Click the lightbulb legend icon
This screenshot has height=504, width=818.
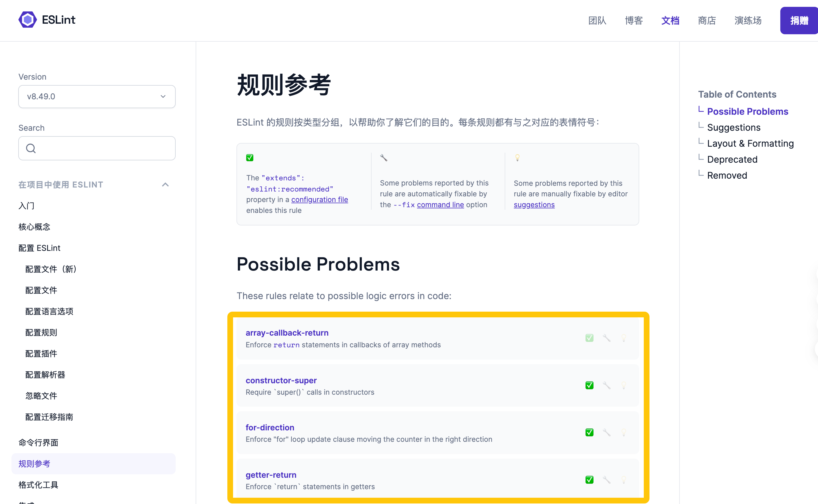pyautogui.click(x=517, y=158)
